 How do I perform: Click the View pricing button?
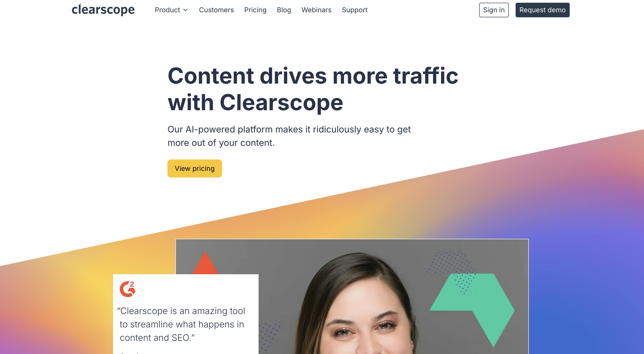[x=195, y=168]
